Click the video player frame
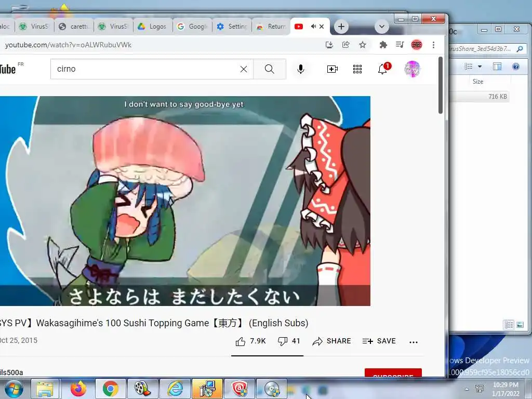Viewport: 532px width, 399px height. click(x=185, y=201)
